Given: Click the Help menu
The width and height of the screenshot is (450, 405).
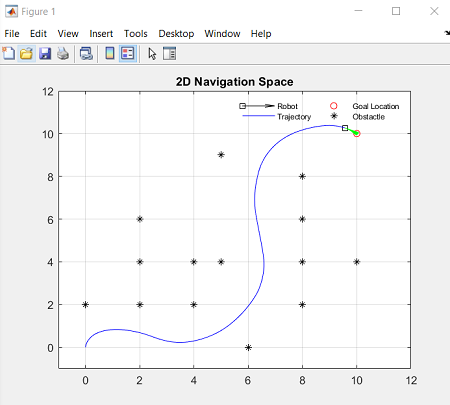Looking at the screenshot, I should [261, 34].
